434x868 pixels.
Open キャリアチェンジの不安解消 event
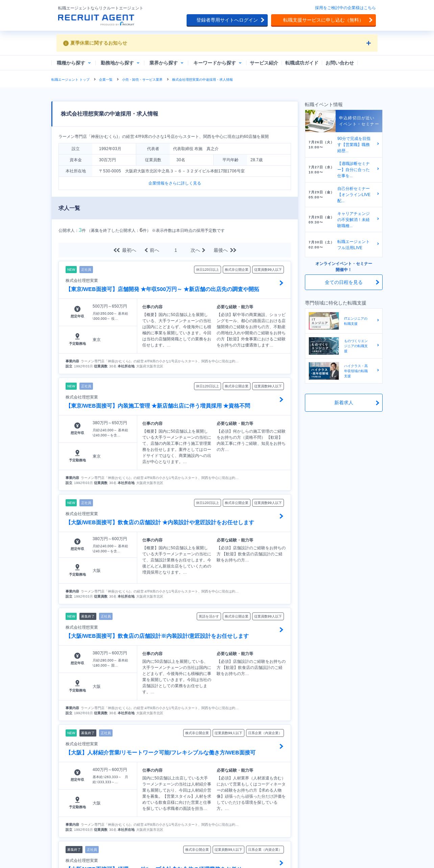click(x=344, y=220)
